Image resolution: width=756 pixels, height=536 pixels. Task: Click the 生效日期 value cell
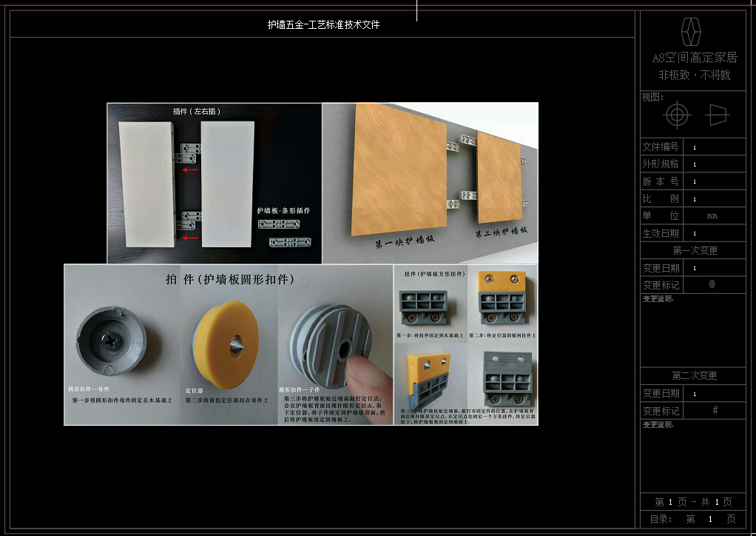click(713, 233)
